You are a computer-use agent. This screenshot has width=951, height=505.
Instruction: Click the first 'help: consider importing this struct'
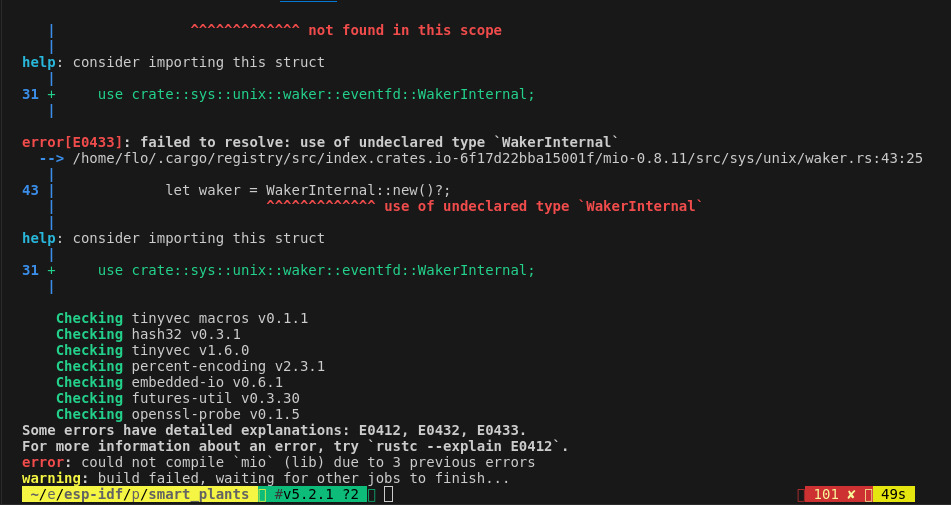tap(173, 62)
